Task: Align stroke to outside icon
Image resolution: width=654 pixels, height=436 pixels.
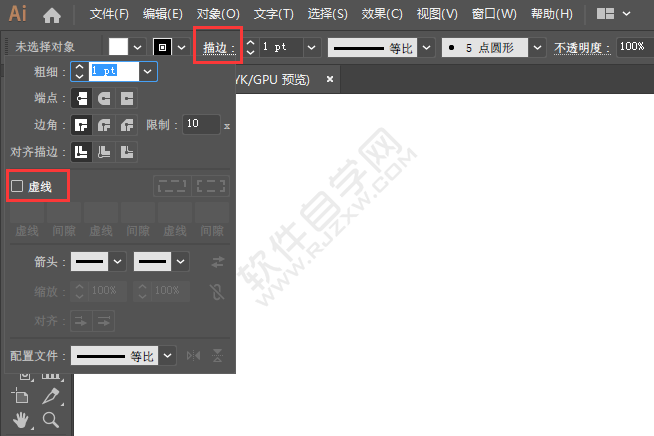Action: (x=127, y=152)
